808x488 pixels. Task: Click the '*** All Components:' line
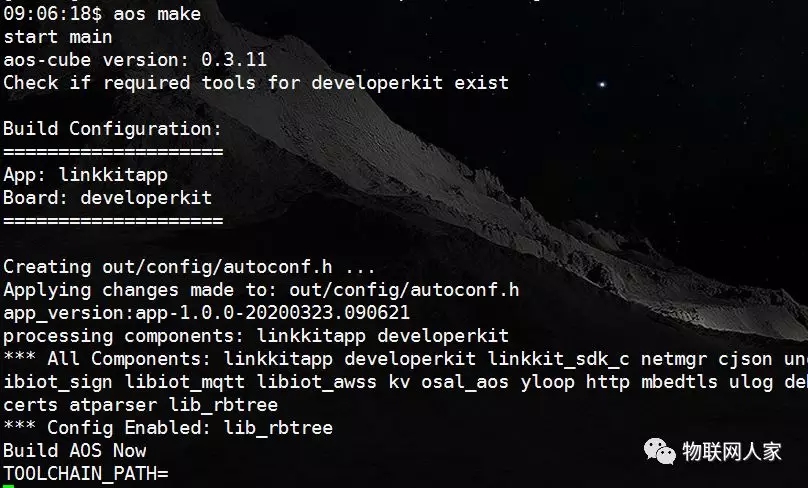pos(406,359)
